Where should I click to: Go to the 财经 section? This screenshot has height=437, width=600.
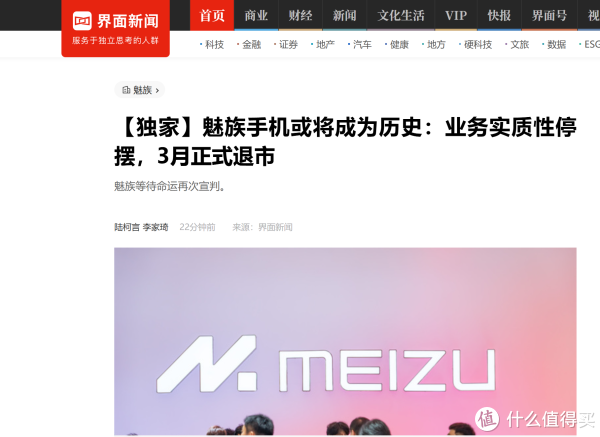tap(300, 15)
